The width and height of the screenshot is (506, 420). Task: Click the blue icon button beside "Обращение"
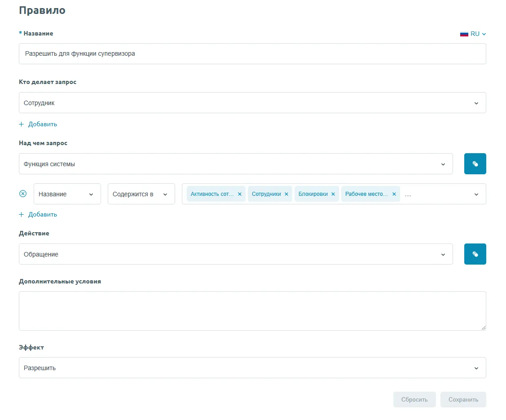click(x=475, y=254)
